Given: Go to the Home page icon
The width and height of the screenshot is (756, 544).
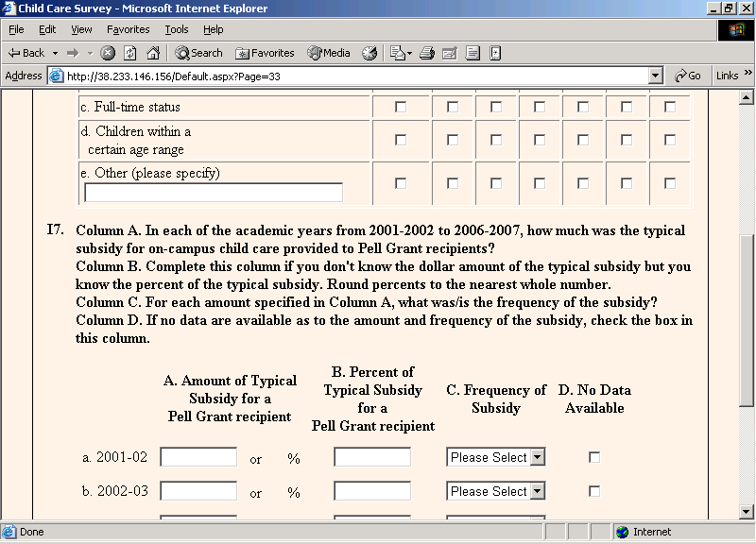Looking at the screenshot, I should [151, 53].
